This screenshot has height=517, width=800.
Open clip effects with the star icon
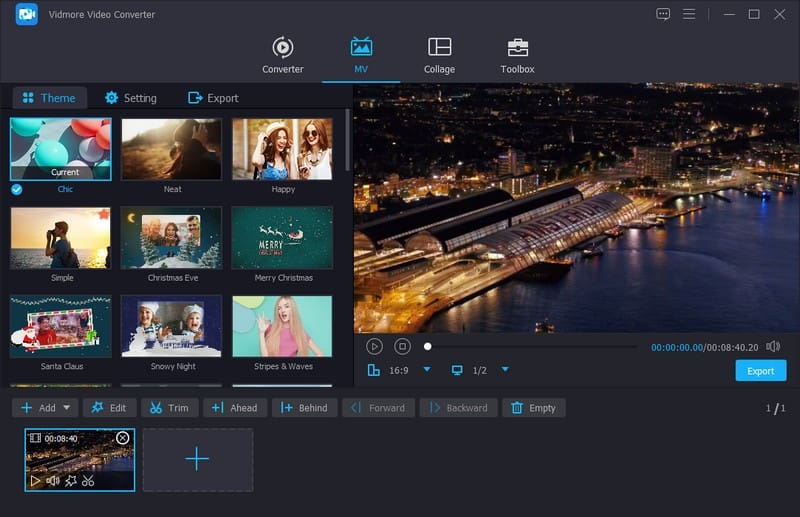click(x=71, y=481)
